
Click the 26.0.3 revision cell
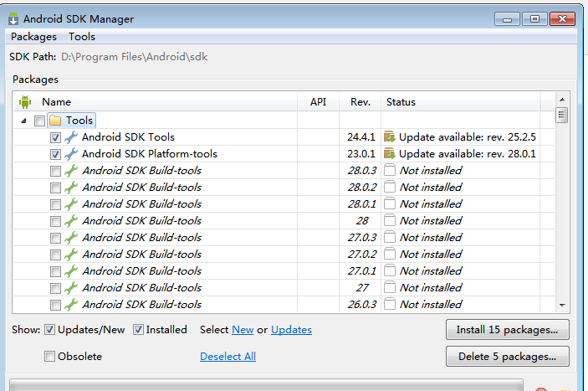point(361,304)
